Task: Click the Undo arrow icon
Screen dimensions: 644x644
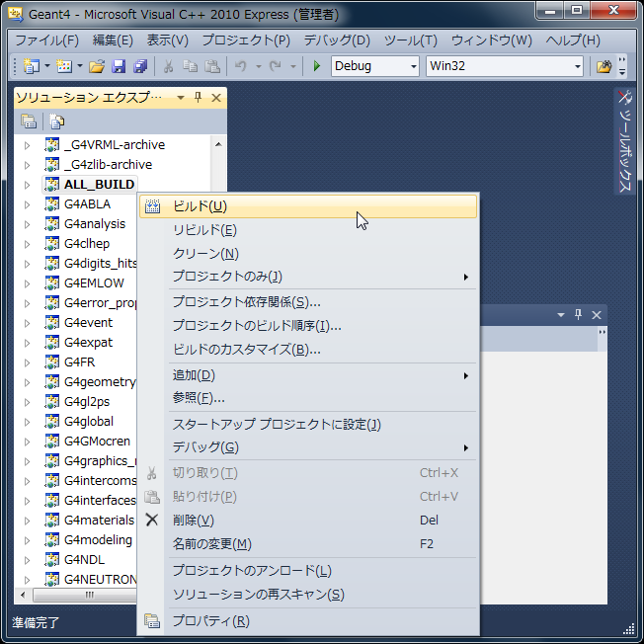Action: pyautogui.click(x=241, y=66)
